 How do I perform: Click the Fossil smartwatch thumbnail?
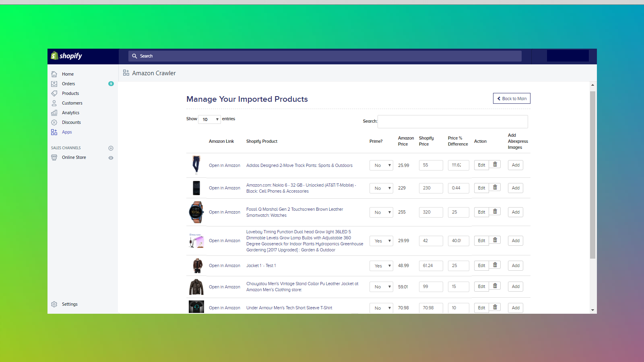coord(196,212)
